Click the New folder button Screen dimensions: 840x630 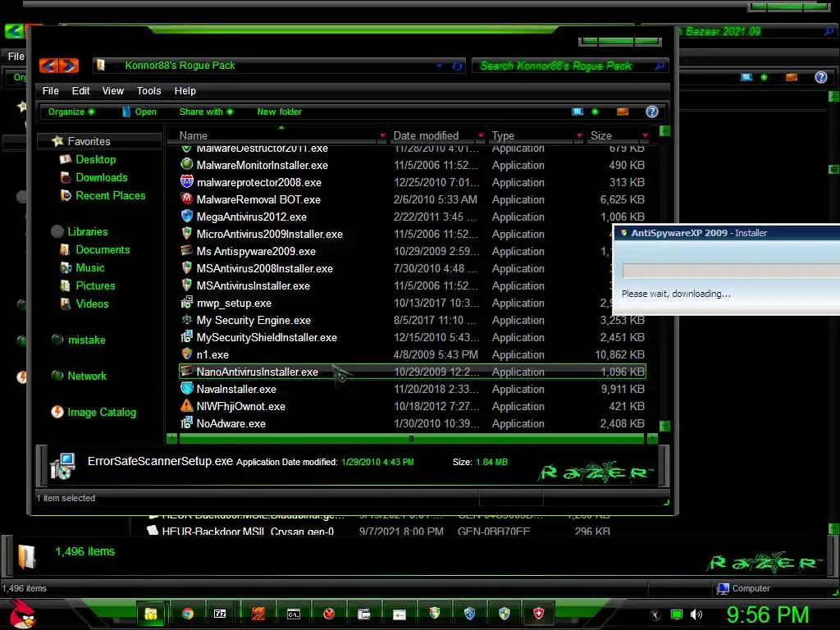279,112
